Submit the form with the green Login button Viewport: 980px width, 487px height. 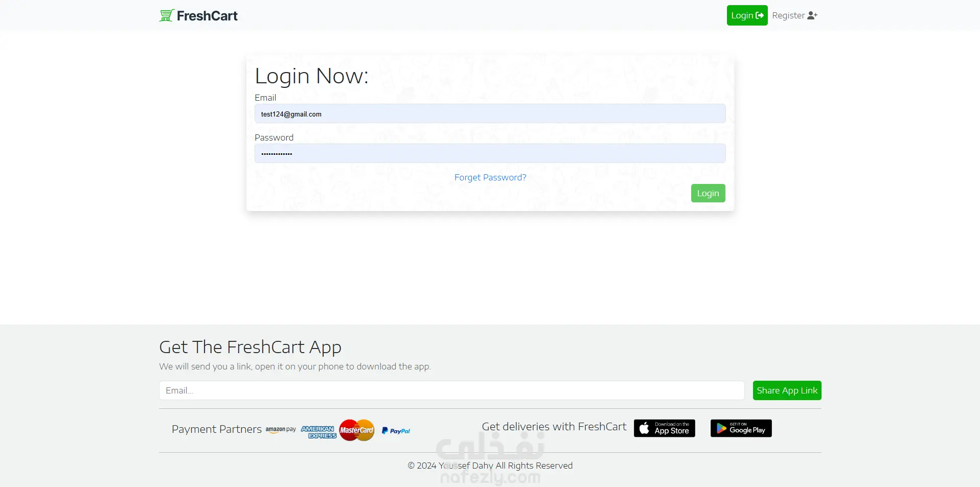point(708,193)
